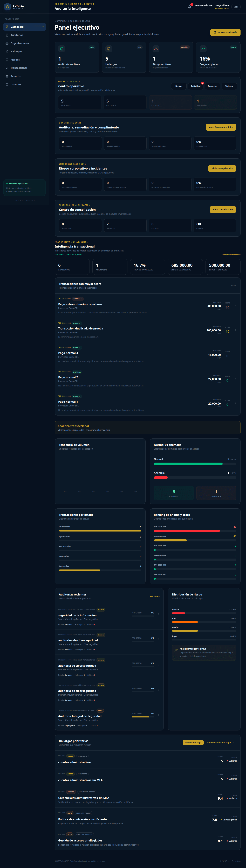Expand seguridad de la informacion audit chevron
This screenshot has height=868, width=246.
[159, 614]
